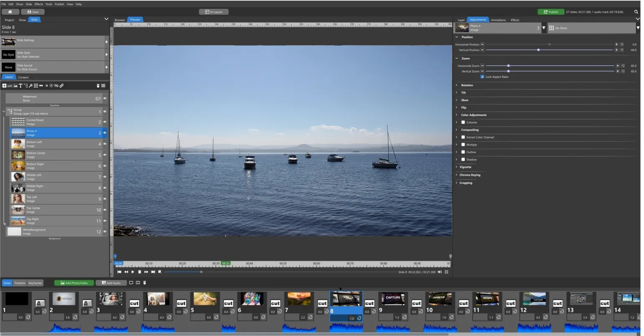The height and width of the screenshot is (336, 644).
Task: Click the add image layer icon
Action: tap(15, 86)
